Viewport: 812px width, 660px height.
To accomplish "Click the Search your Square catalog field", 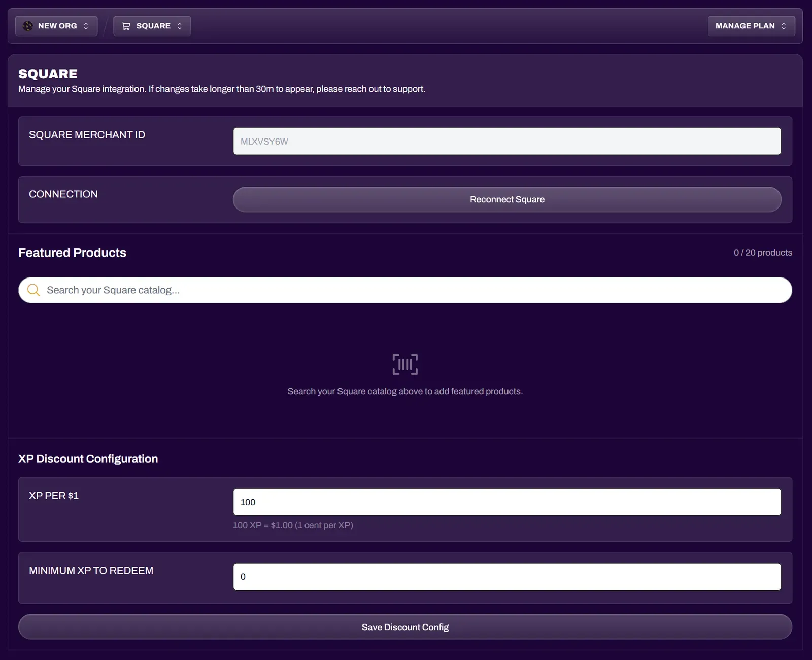I will click(x=405, y=290).
